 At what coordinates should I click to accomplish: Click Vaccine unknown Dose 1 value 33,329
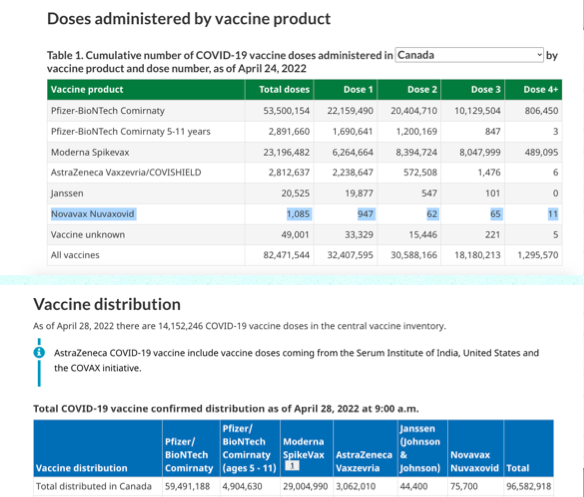[x=359, y=235]
